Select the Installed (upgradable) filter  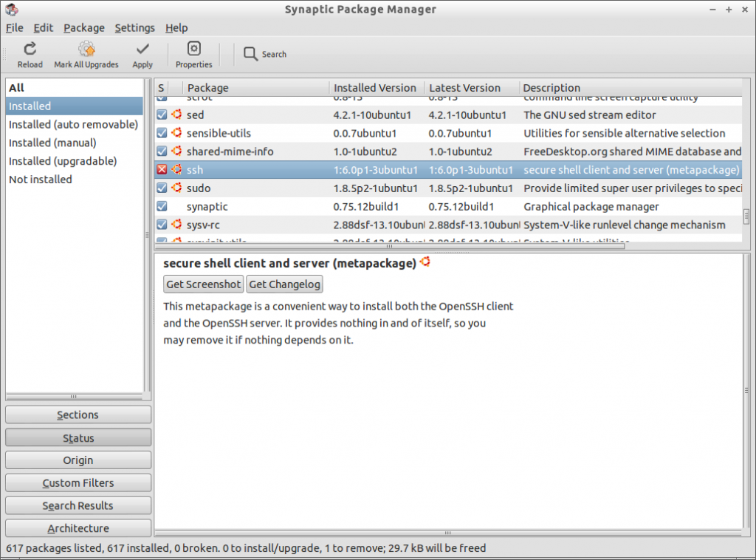tap(63, 161)
